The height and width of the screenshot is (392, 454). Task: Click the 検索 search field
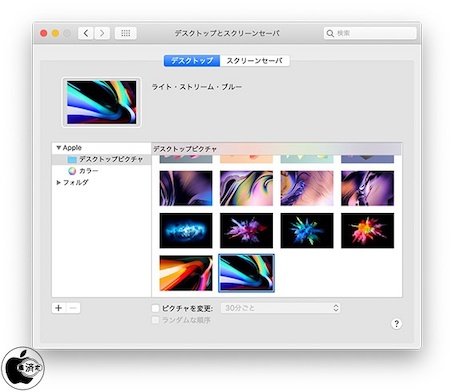pos(370,33)
